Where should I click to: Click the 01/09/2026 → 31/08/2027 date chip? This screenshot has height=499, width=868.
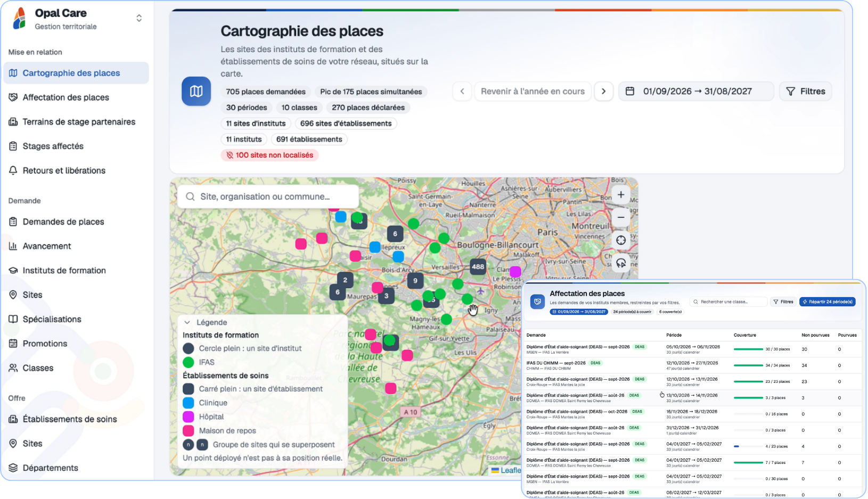pos(579,312)
